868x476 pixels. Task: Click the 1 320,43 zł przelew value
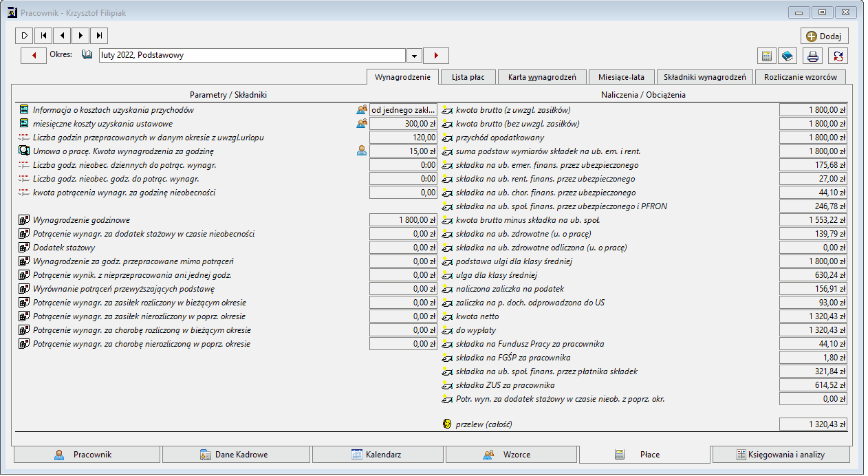coord(813,424)
